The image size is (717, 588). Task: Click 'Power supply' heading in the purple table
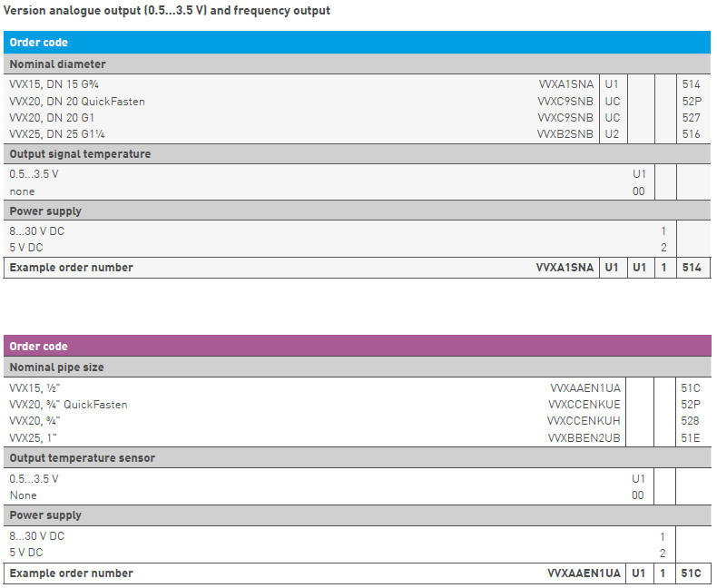45,514
